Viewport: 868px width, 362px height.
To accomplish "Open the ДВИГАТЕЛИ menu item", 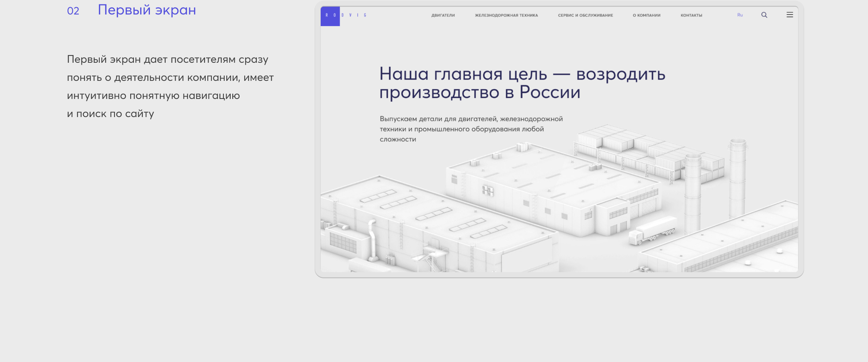I will tap(443, 15).
